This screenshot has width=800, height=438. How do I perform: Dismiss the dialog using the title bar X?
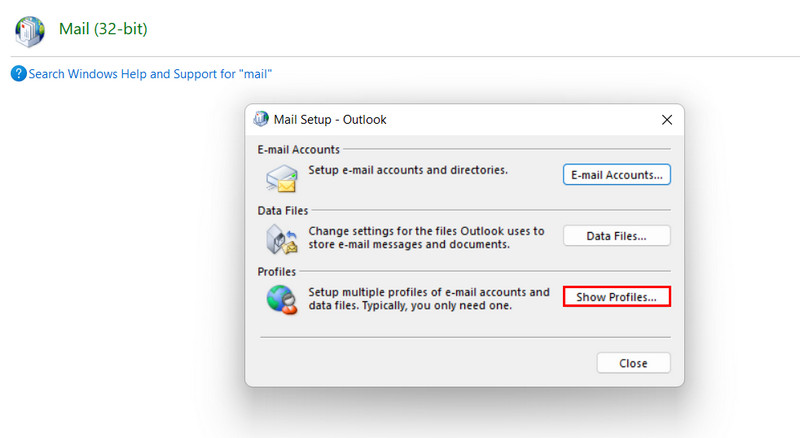pyautogui.click(x=666, y=119)
